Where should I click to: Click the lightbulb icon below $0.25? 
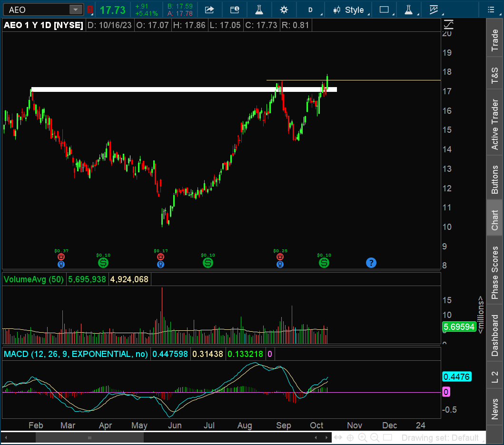click(x=280, y=264)
